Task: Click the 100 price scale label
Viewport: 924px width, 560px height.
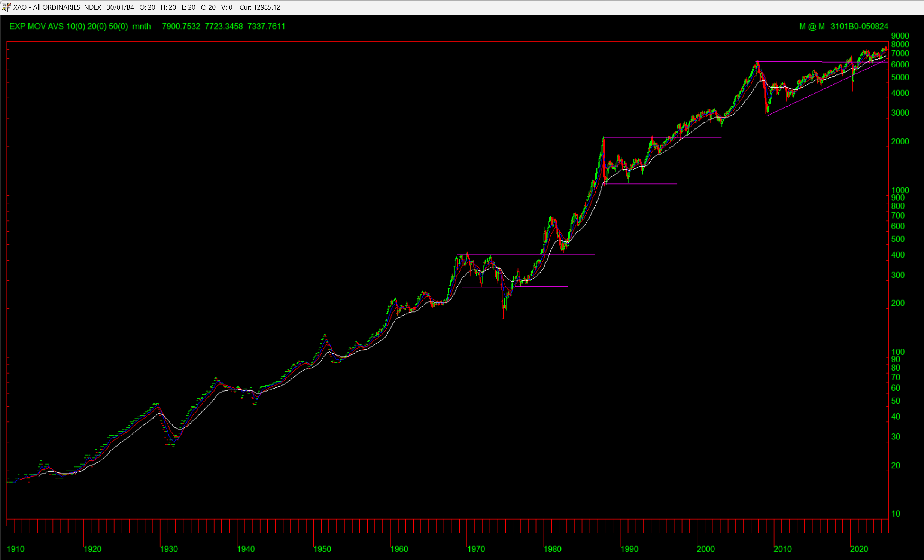Action: [898, 352]
